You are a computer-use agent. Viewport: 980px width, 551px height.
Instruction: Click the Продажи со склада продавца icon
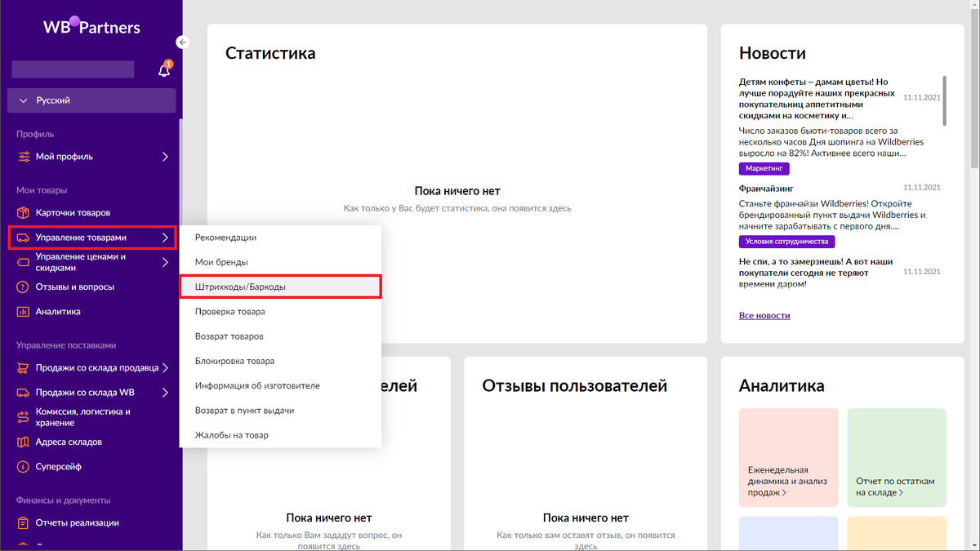(x=23, y=368)
